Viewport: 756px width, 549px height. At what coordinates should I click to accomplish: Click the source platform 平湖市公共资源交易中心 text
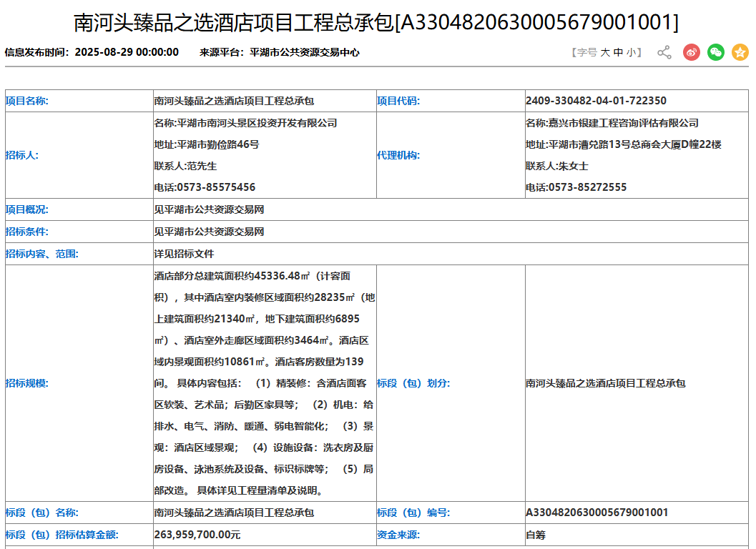click(305, 52)
